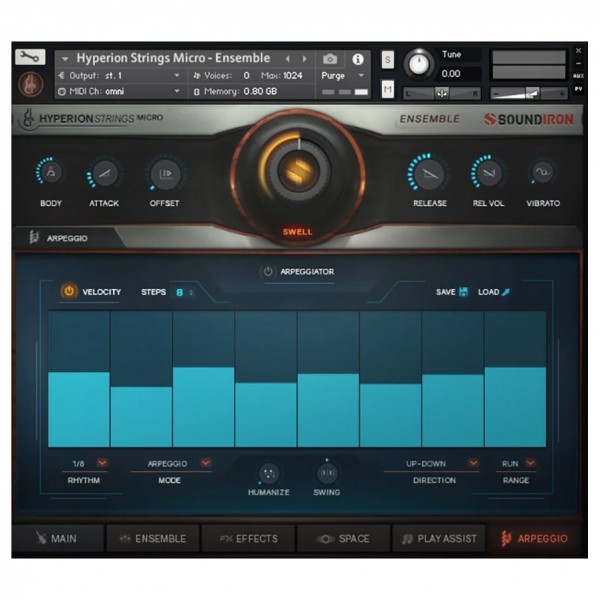Image resolution: width=600 pixels, height=600 pixels.
Task: Click the Voices 0 readout
Action: 222,76
